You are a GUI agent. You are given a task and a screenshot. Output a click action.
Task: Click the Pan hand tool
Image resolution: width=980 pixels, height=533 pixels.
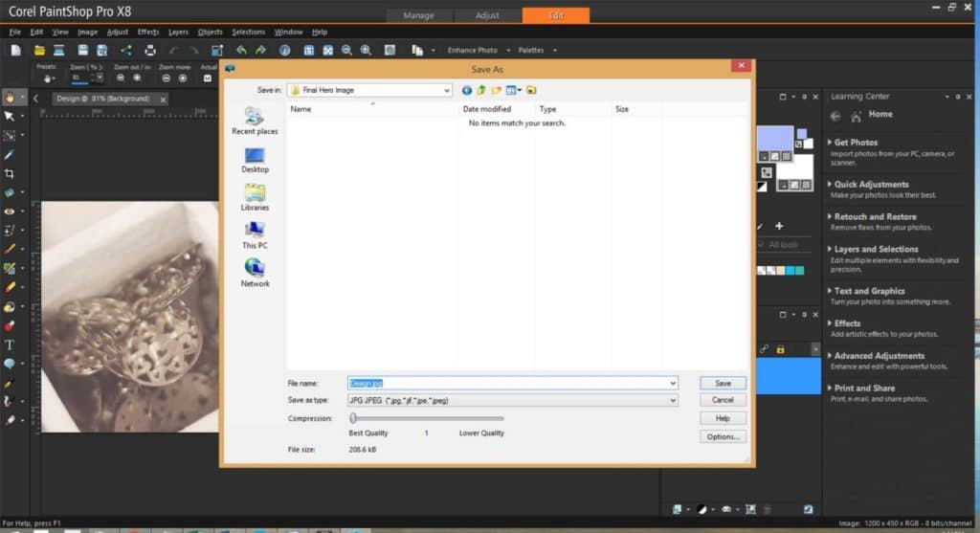10,97
